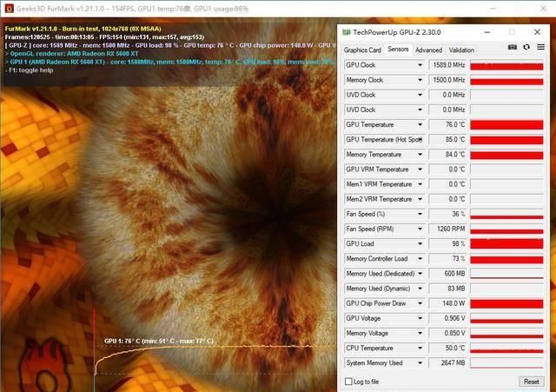Image resolution: width=556 pixels, height=392 pixels.
Task: Open the Memory Clock sensor dropdown
Action: (420, 80)
